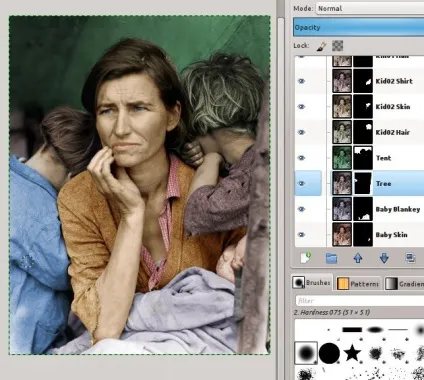Click the Baby Skin layer thumbnail

pyautogui.click(x=342, y=235)
